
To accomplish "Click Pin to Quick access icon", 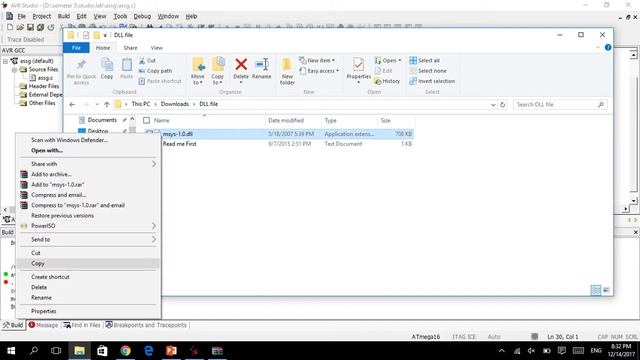I will [81, 64].
